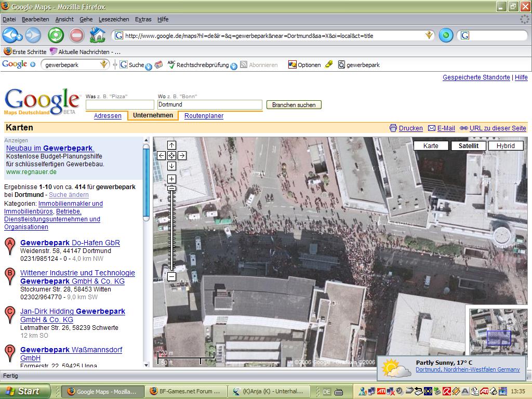The width and height of the screenshot is (532, 399).
Task: Click the Hilfe link at top right
Action: [521, 77]
